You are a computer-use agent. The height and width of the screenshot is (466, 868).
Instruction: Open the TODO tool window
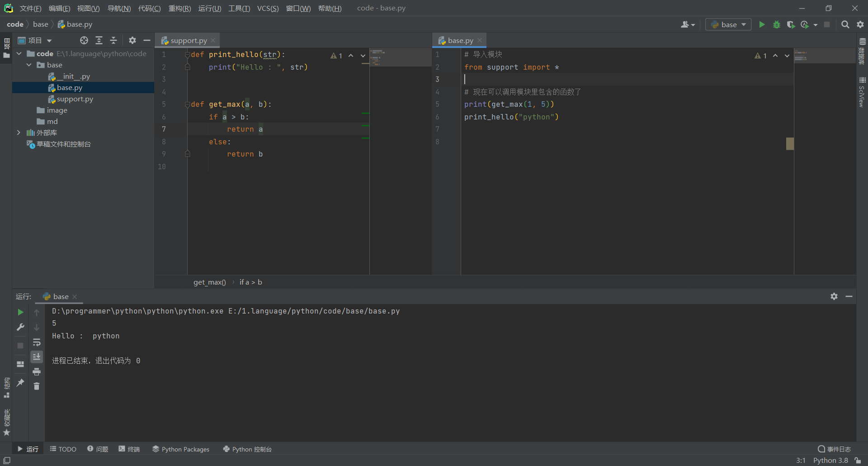point(63,449)
